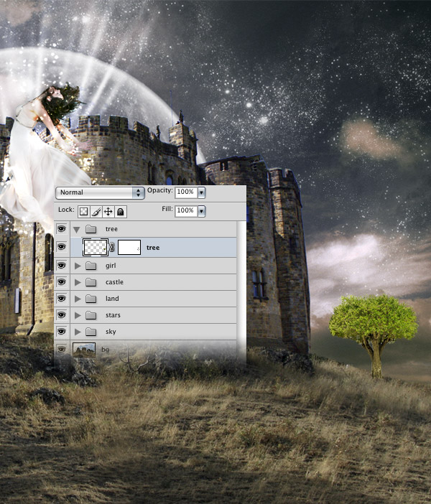Toggle lock transparent pixels icon
The width and height of the screenshot is (431, 504).
click(x=83, y=212)
